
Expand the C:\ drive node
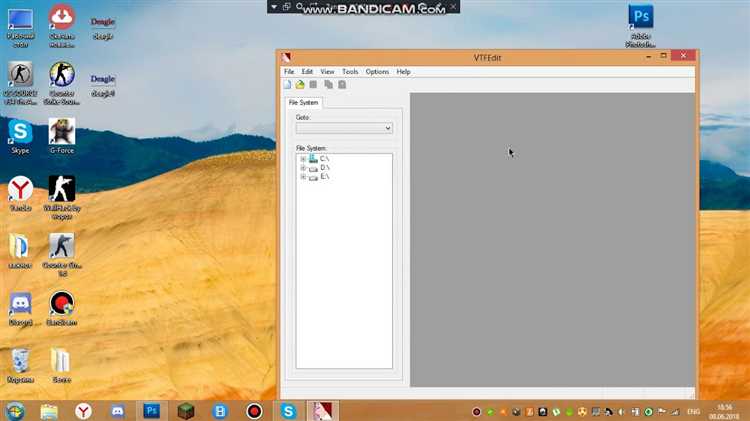[303, 159]
